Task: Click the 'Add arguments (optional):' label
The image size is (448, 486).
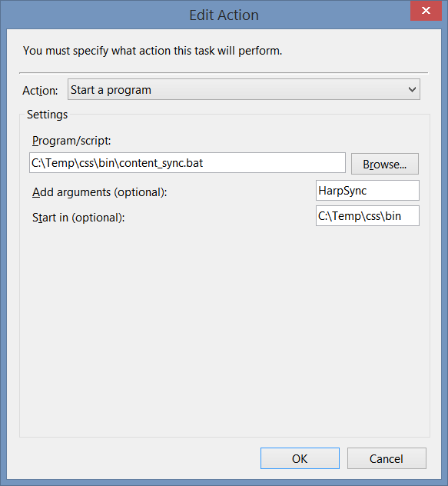Action: [x=100, y=192]
